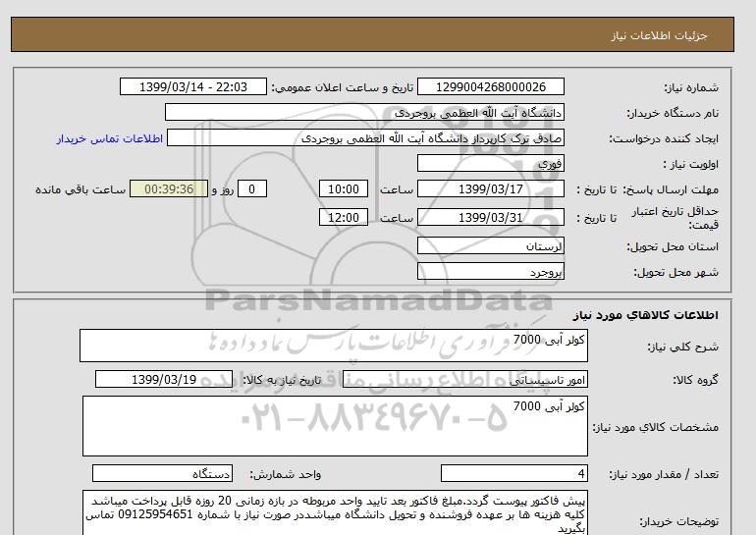Screen dimensions: 756x535
Task: Click the label ایجاد کننده درخواست
Action: [x=664, y=138]
